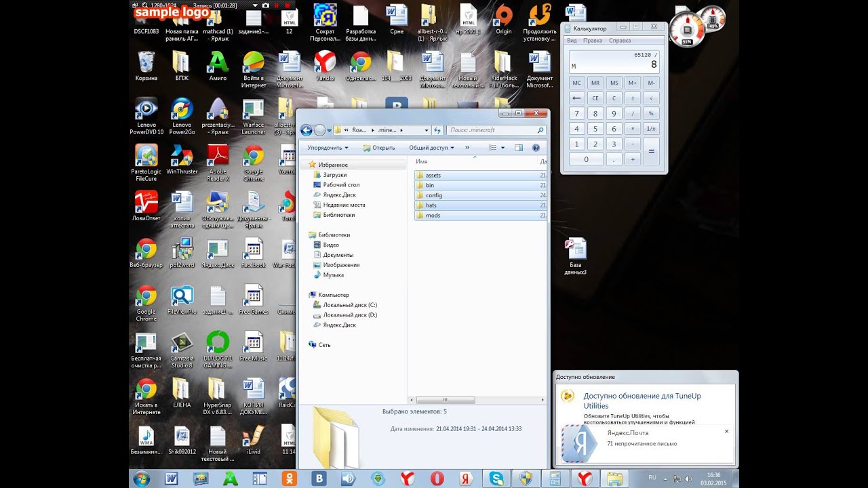Select the Camtasia Studio 8 shortcut
Viewport: 868px width, 488px height.
click(181, 350)
